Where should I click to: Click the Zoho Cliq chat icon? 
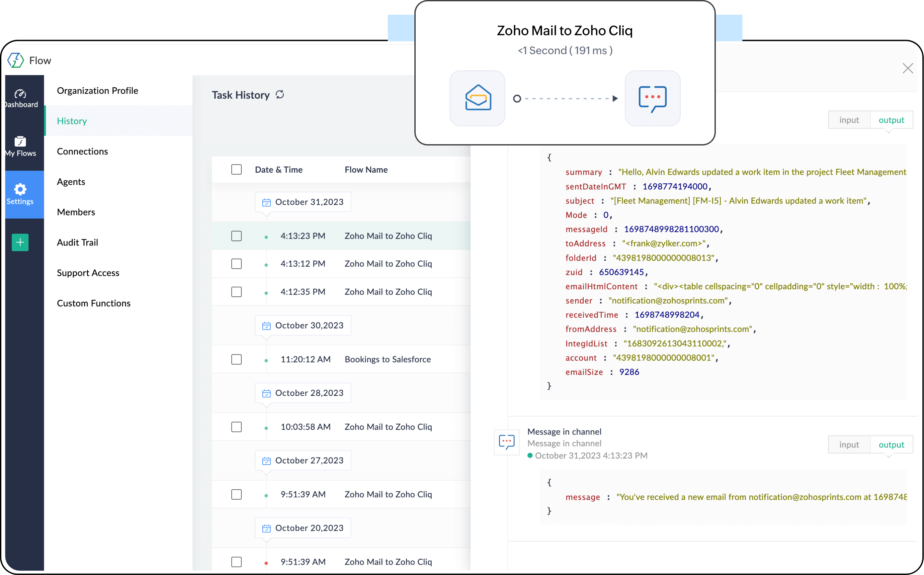click(652, 98)
